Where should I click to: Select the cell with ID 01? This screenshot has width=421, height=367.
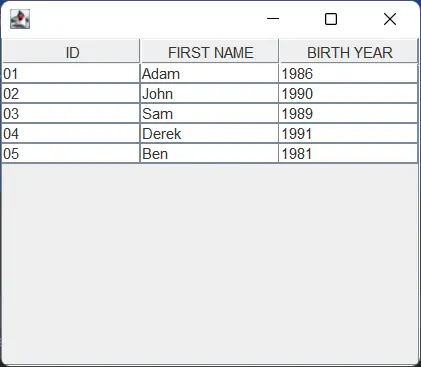[71, 74]
